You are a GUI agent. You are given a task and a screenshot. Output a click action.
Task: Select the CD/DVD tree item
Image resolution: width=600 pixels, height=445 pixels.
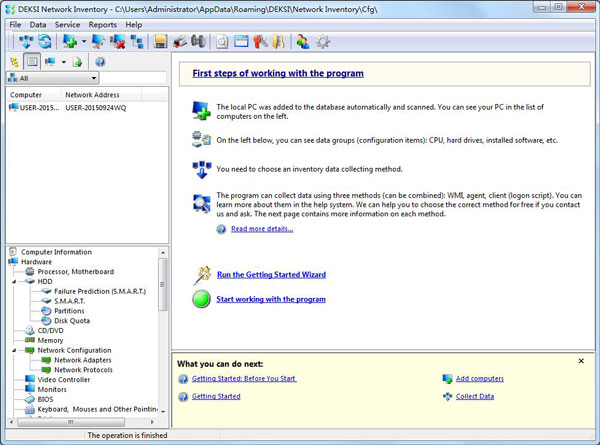[x=51, y=331]
